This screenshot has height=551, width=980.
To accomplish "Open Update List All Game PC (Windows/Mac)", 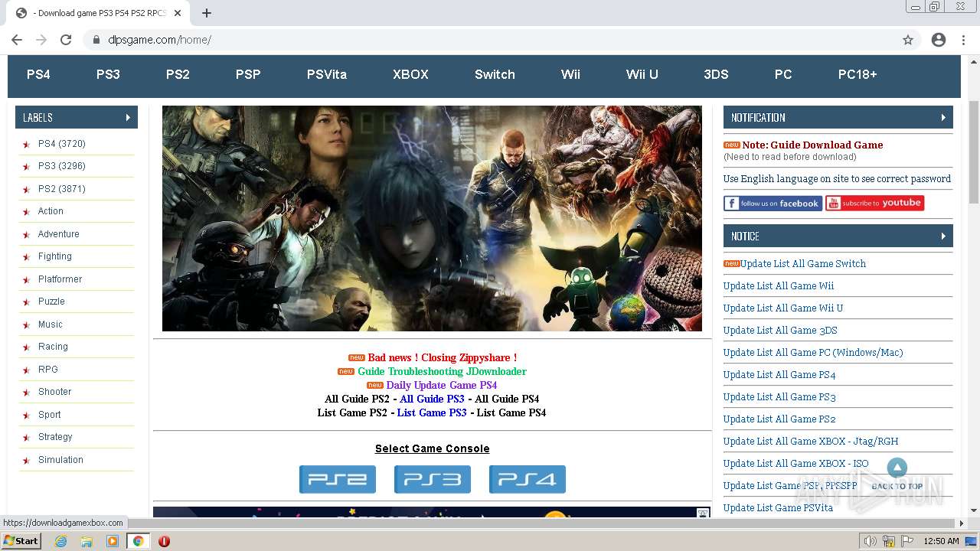I will tap(813, 352).
